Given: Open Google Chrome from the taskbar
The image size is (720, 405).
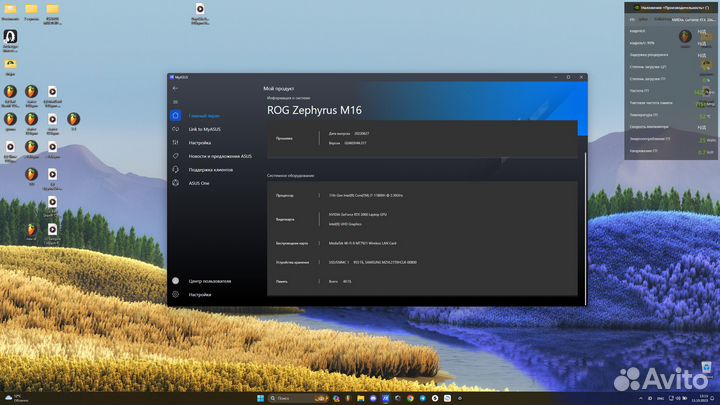Looking at the screenshot, I should pyautogui.click(x=410, y=398).
